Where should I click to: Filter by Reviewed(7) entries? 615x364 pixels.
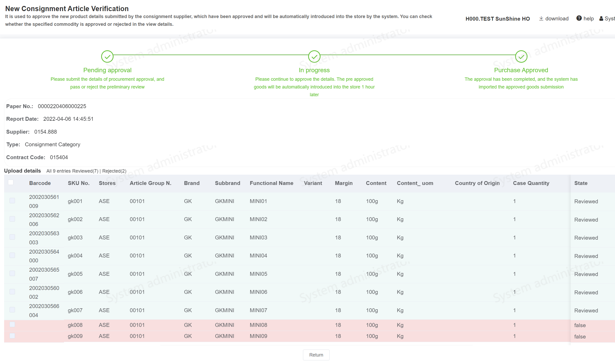tap(85, 171)
